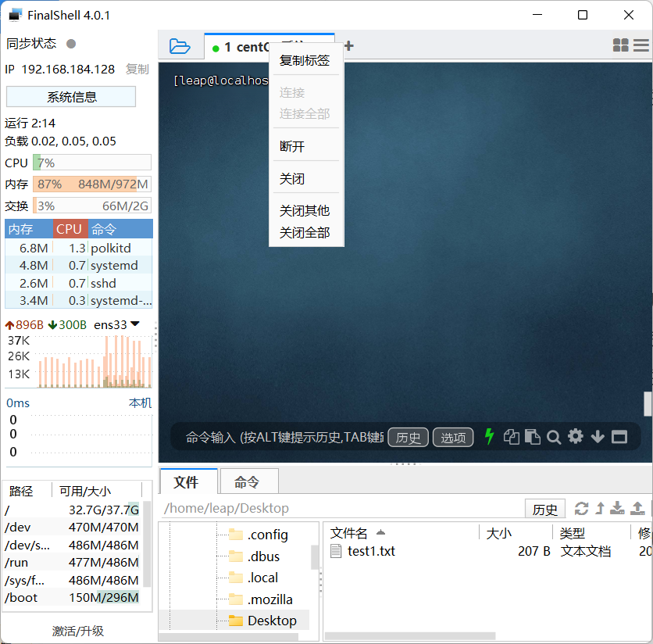Switch to the 命令 tab
Viewport: 653px width, 644px height.
click(x=249, y=482)
